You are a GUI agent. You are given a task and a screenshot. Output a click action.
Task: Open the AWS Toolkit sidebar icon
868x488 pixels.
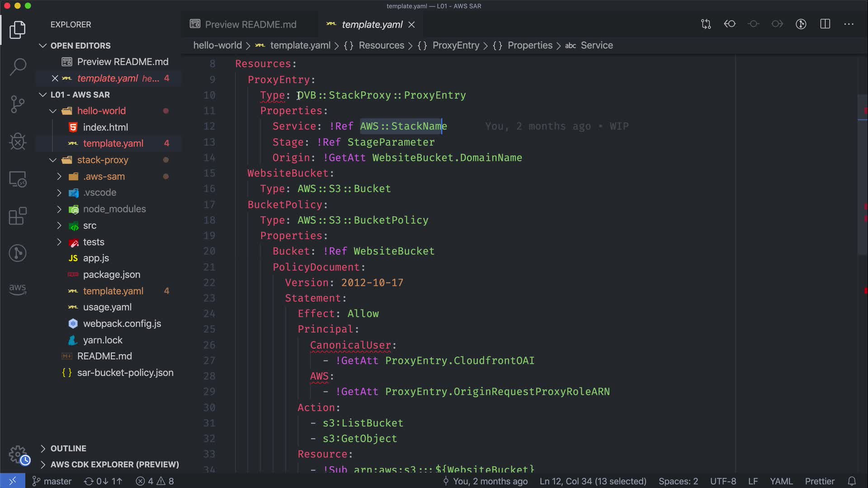(x=18, y=289)
